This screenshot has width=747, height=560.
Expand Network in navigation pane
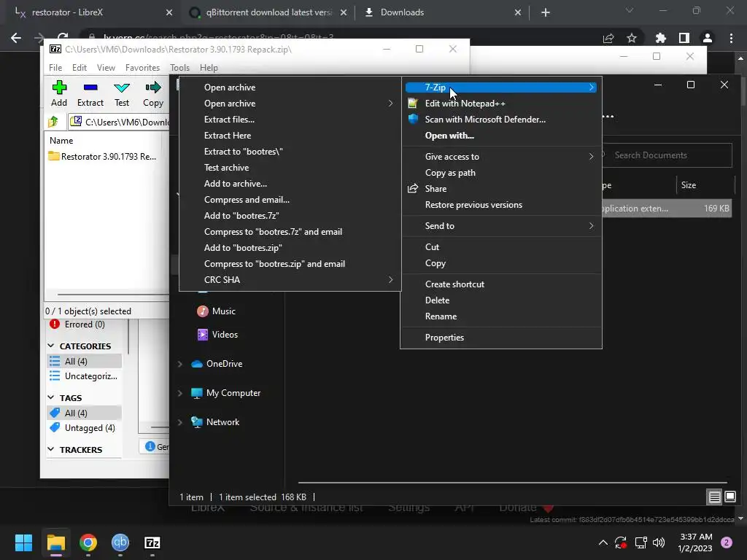(x=180, y=422)
